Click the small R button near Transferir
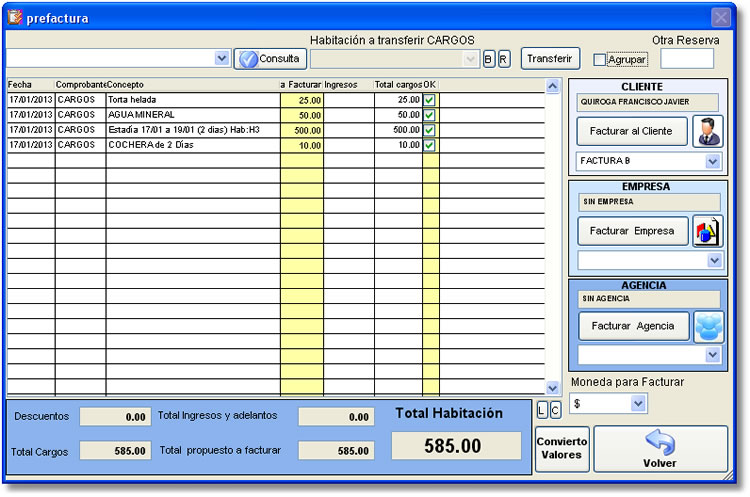The width and height of the screenshot is (750, 497). pos(503,59)
